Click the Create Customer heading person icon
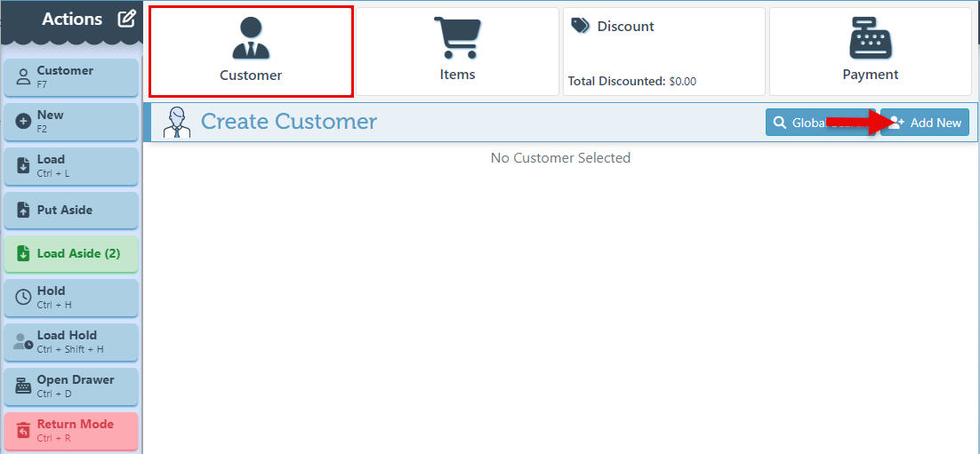The width and height of the screenshot is (980, 454). (x=177, y=123)
